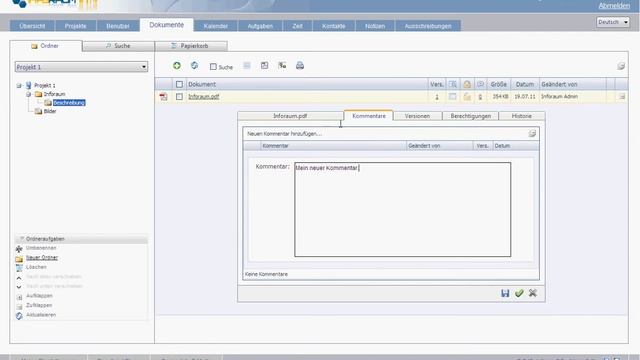Select the Beschreibung folder in tree
This screenshot has height=360, width=640.
click(69, 102)
